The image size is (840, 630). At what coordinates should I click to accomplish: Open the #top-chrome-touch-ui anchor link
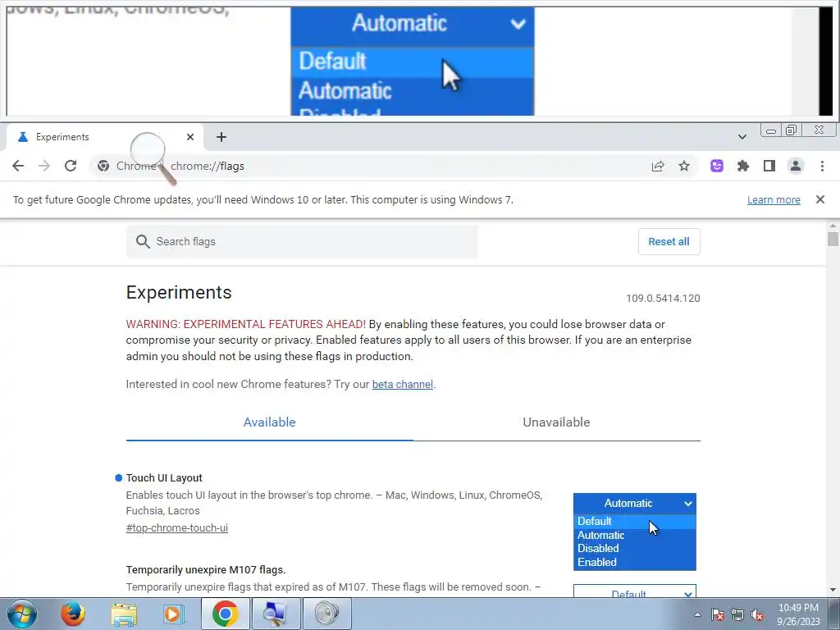(177, 527)
